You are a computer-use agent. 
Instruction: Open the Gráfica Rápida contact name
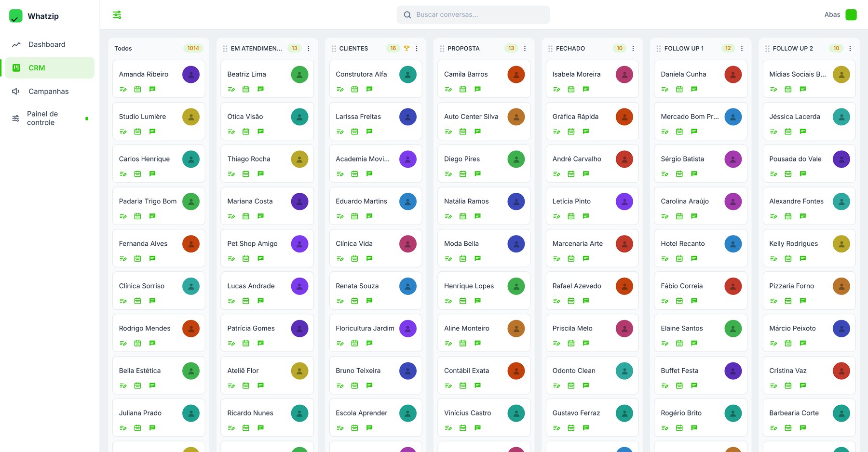[x=575, y=117]
